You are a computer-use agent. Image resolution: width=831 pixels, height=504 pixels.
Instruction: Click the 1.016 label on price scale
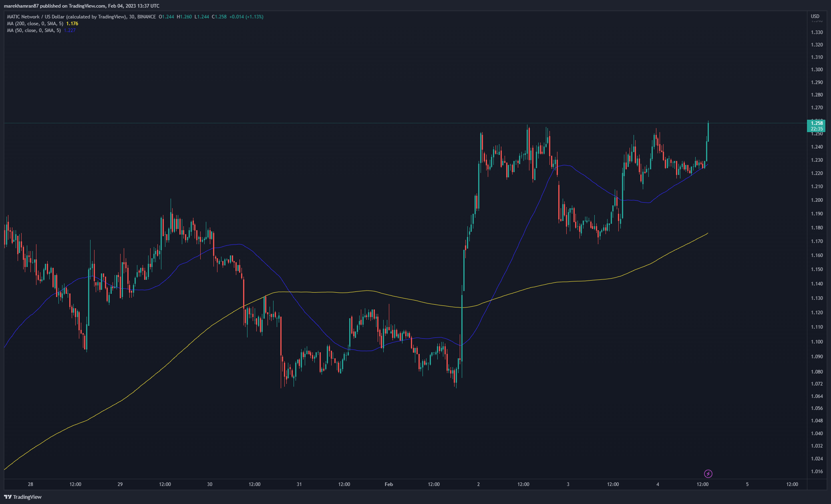817,472
